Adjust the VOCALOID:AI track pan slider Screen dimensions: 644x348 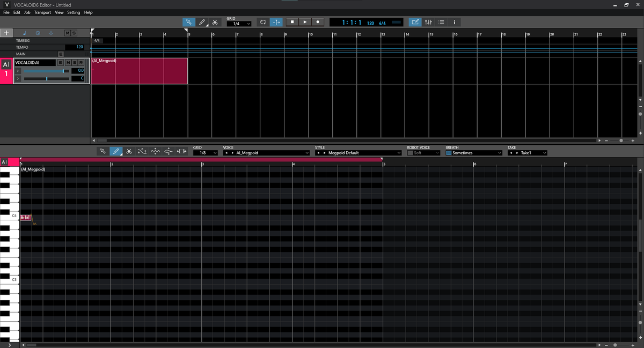coord(46,79)
